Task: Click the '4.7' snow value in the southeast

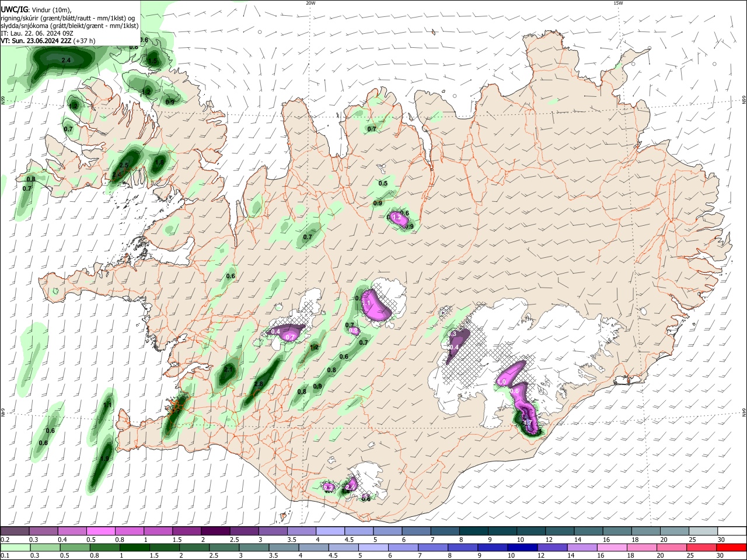Action: coord(527,422)
